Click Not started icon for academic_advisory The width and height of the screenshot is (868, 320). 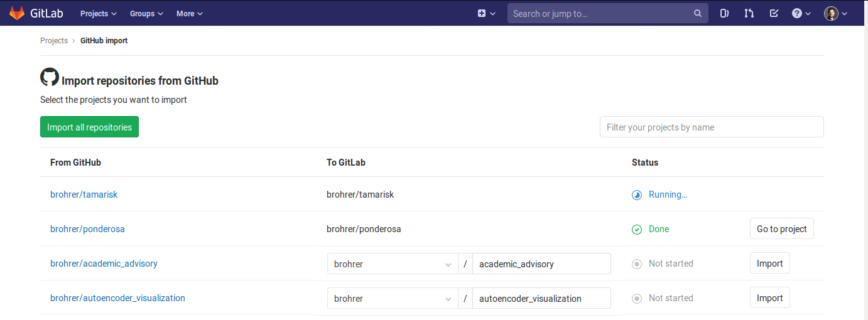[637, 264]
